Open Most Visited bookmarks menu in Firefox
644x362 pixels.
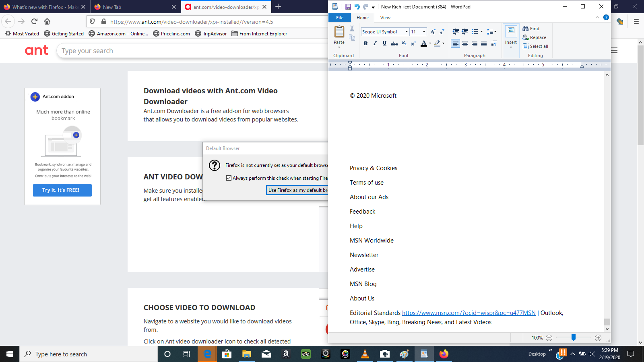tap(22, 34)
